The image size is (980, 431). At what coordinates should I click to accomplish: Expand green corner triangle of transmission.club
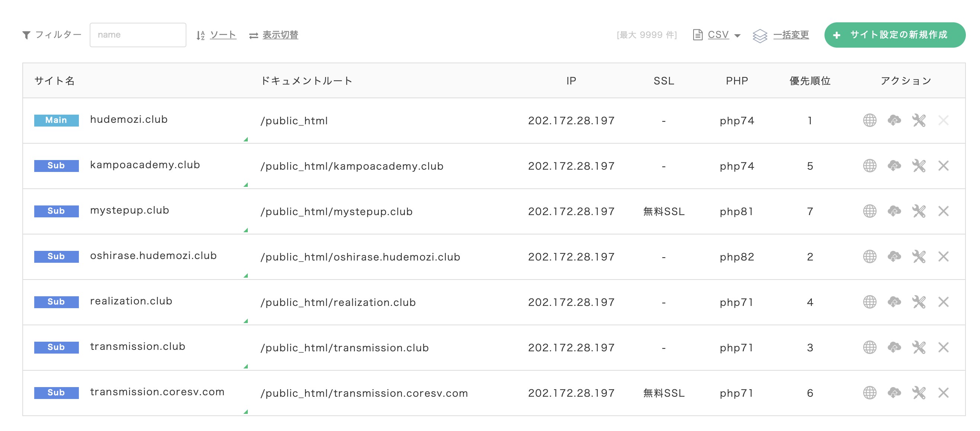click(246, 366)
